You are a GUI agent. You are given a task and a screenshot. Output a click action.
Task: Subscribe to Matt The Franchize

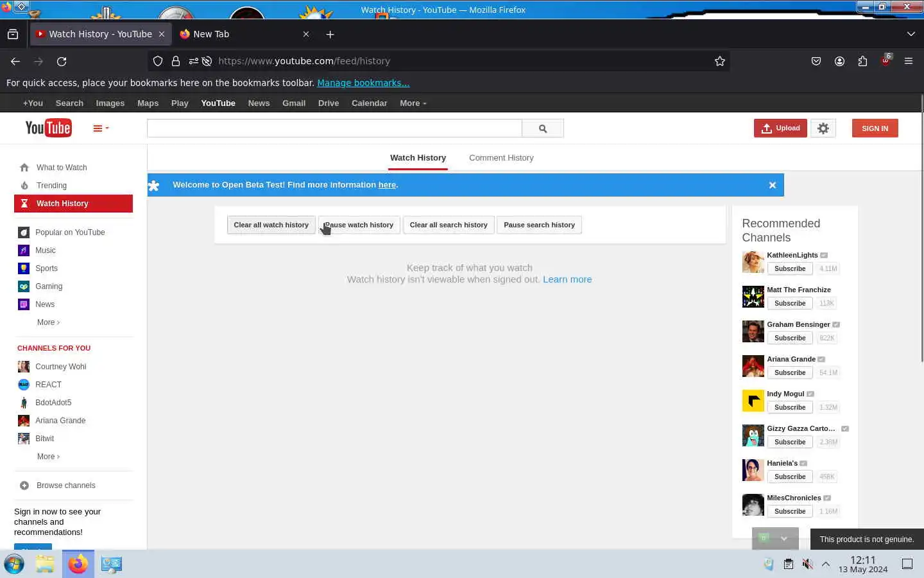click(x=790, y=303)
